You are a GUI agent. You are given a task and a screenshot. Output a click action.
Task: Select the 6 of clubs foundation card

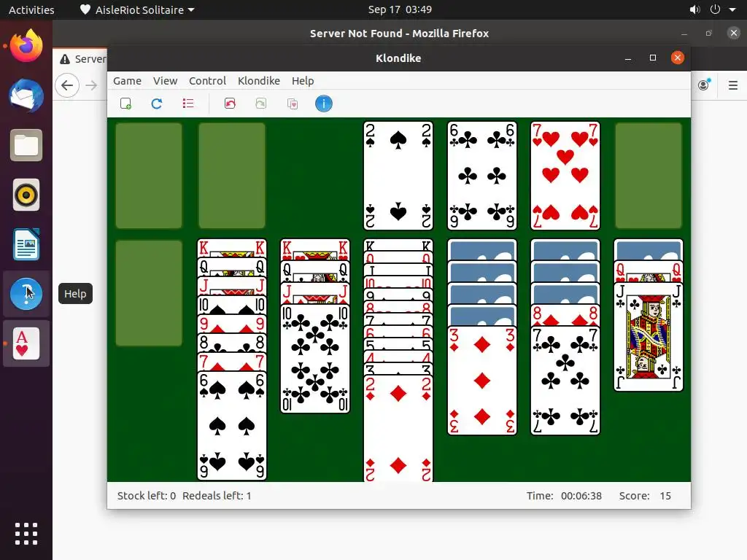(482, 176)
